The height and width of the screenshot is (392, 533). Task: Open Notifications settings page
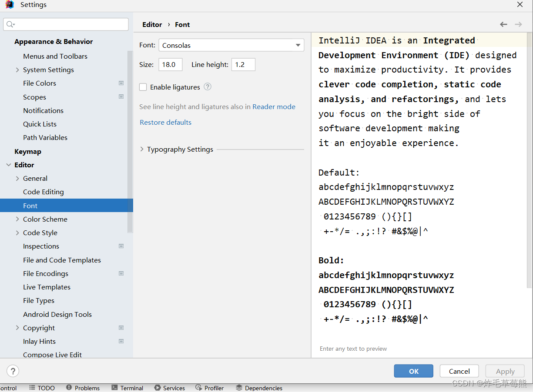[x=43, y=110]
